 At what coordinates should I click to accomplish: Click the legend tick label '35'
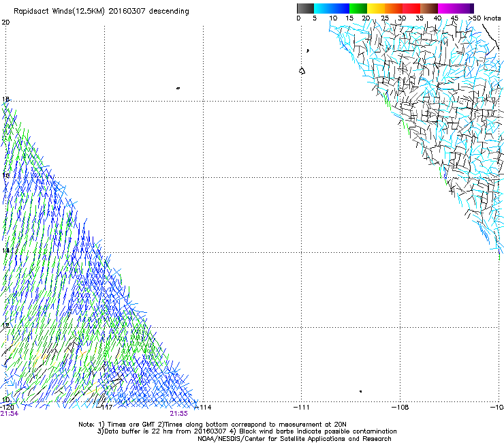point(420,18)
